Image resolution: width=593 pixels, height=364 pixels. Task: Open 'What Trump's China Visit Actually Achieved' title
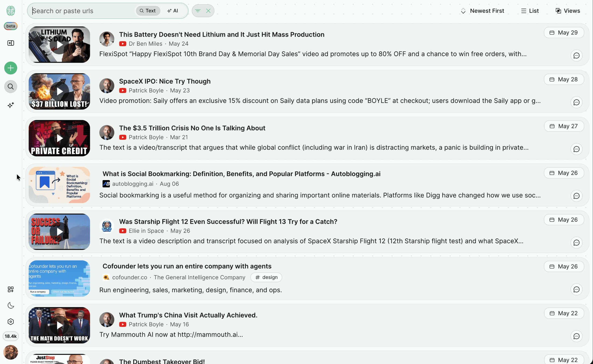(x=188, y=315)
